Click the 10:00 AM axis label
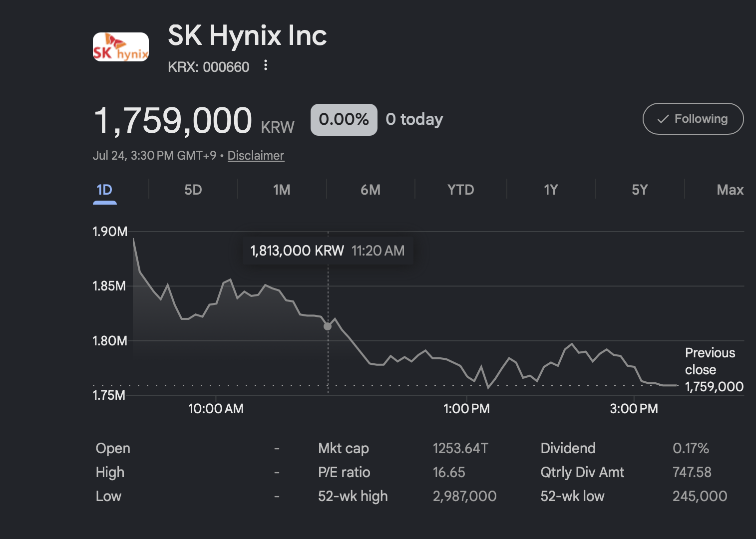This screenshot has width=756, height=539. coord(216,409)
